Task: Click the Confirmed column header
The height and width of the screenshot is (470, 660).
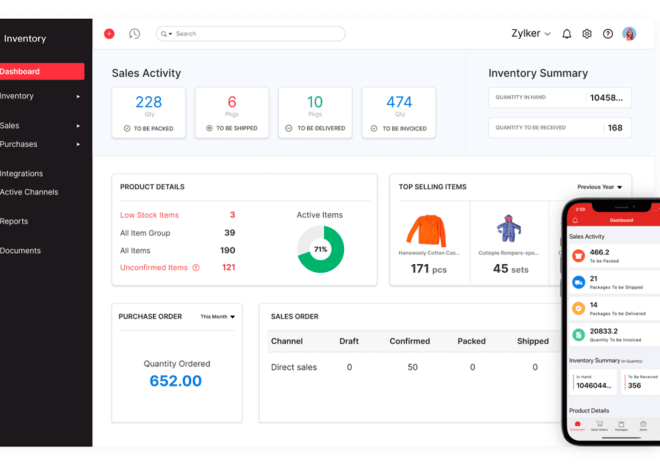Action: point(410,341)
